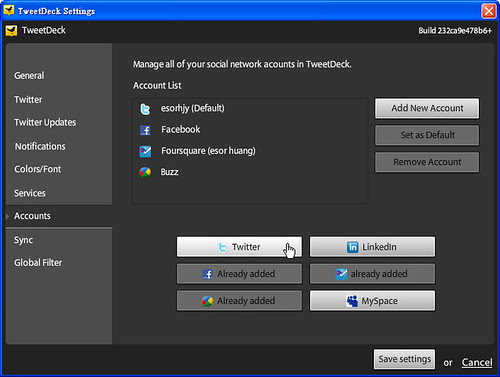Open the Sync section

23,240
